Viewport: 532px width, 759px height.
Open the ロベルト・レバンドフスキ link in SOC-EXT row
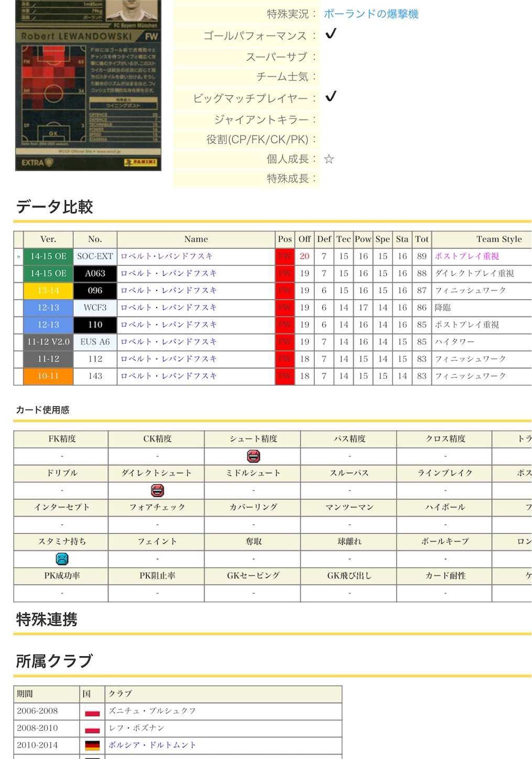point(167,256)
